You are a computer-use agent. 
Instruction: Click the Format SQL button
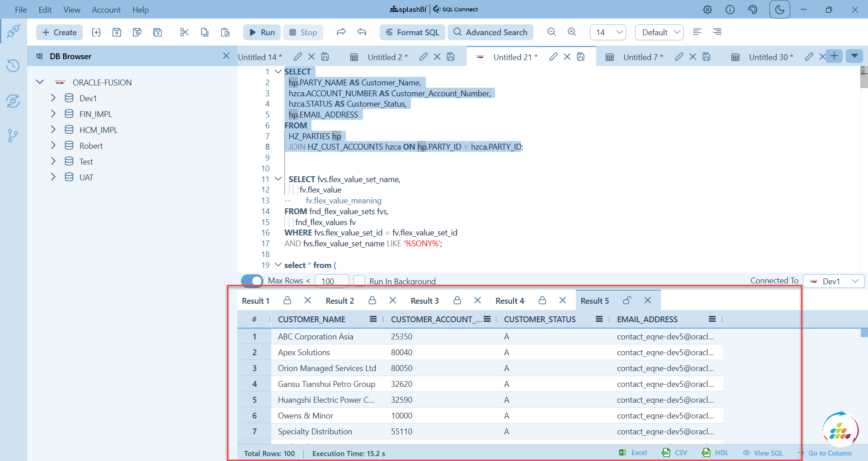[x=412, y=32]
